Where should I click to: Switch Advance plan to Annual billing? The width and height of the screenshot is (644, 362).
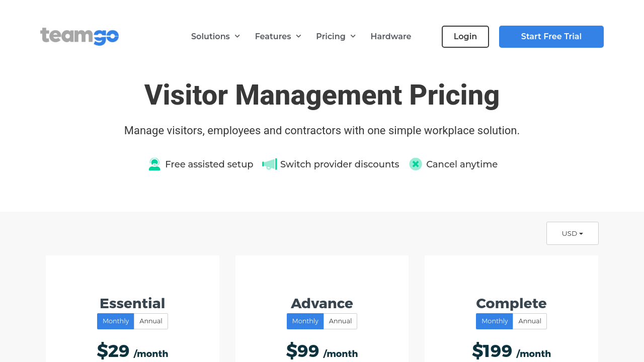(340, 321)
